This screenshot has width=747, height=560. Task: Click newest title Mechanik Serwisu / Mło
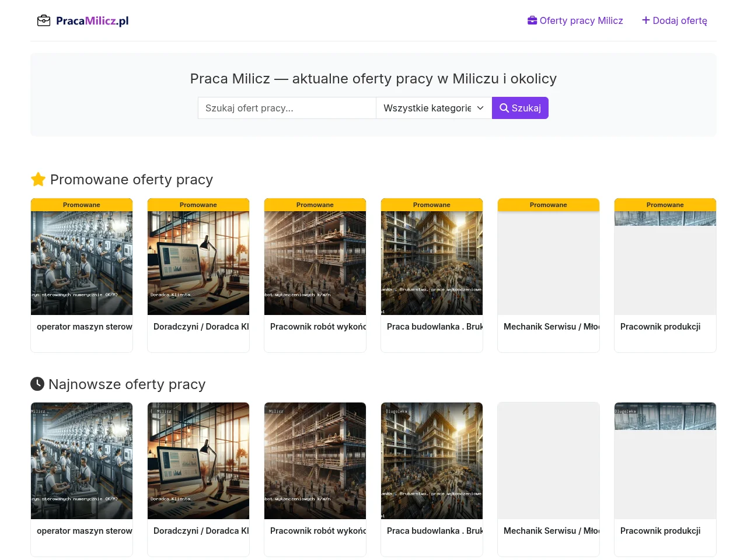point(551,531)
